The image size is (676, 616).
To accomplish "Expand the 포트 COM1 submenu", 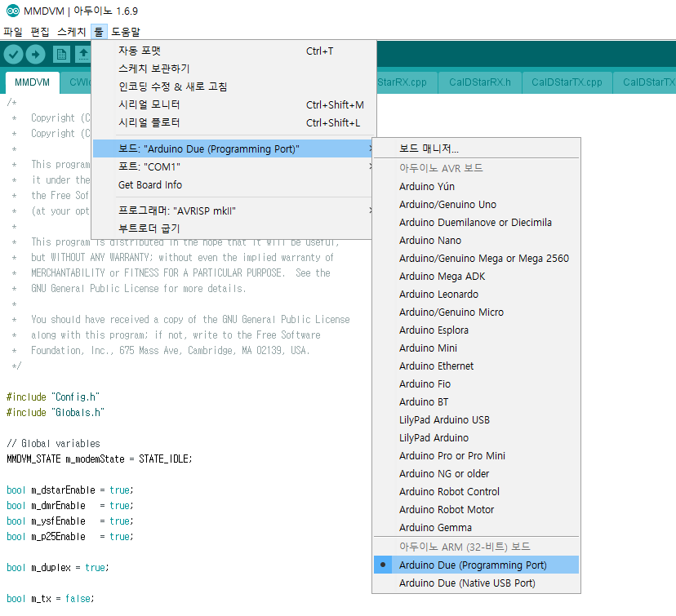I will (233, 166).
